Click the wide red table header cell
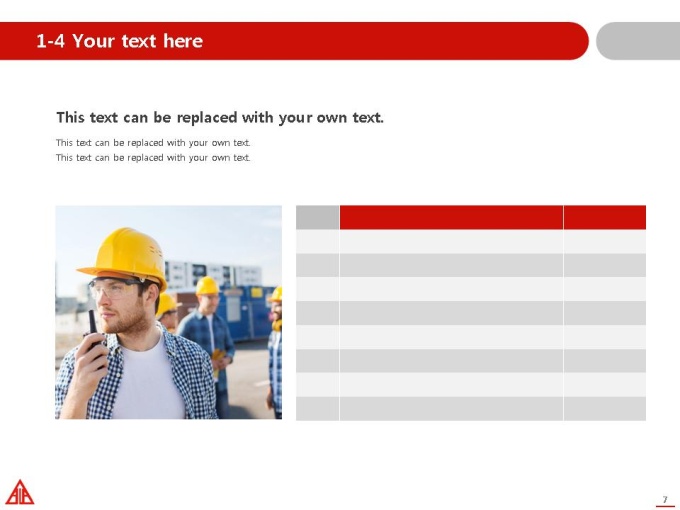680x510 pixels. (x=451, y=217)
